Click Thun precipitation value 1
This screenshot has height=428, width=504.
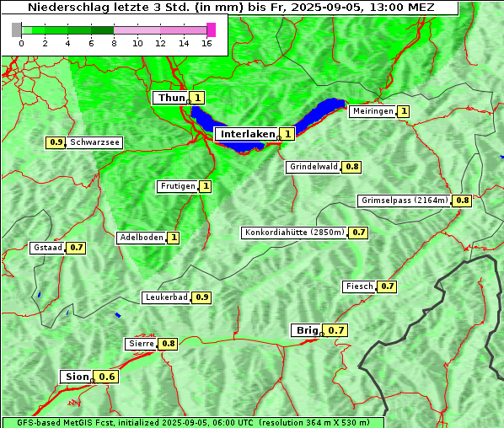196,98
